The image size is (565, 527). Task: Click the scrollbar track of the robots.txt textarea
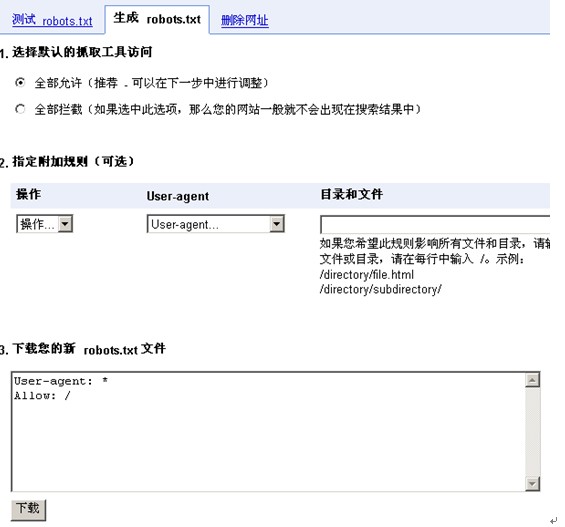coord(533,432)
